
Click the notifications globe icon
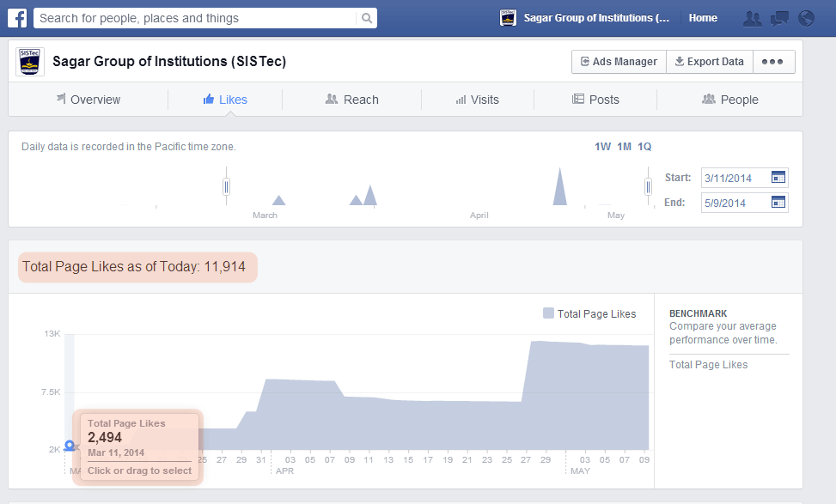point(805,17)
